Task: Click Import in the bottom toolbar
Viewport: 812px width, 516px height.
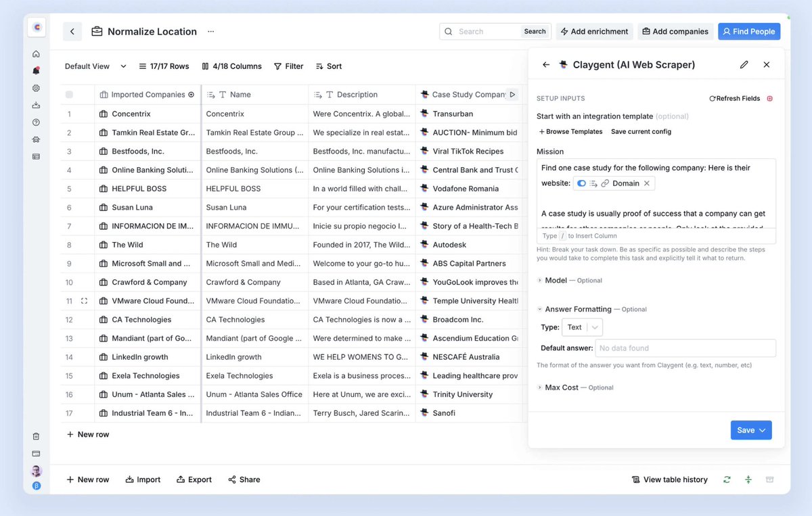Action: (143, 479)
